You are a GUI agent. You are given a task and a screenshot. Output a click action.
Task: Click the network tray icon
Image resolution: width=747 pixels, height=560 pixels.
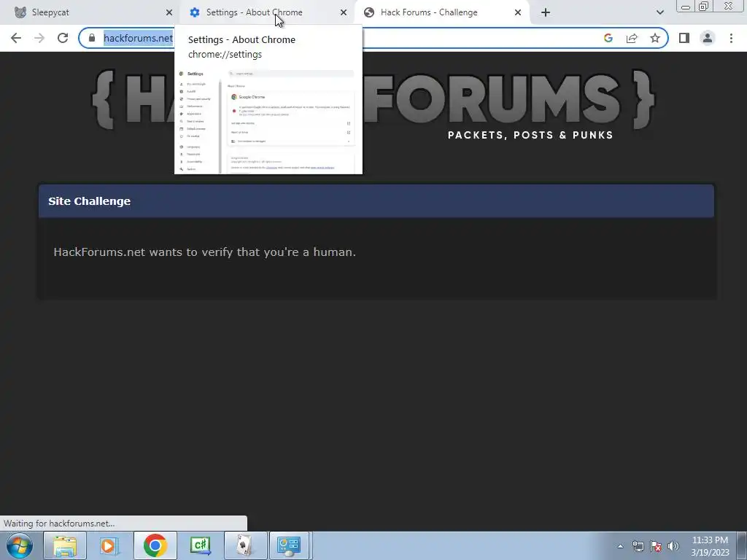tap(638, 546)
